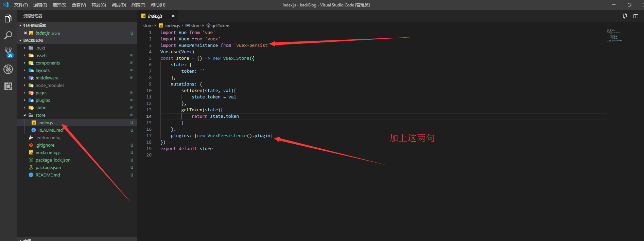Click the code minimap preview
644x241 pixels.
614,36
